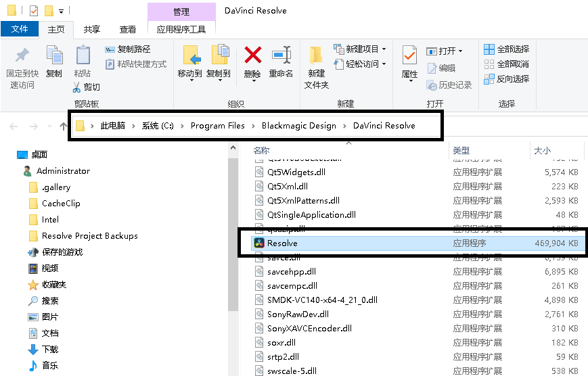Screen dimensions: 588x376
Task: Click the Cut (剪切) scissors button
Action: pos(86,87)
